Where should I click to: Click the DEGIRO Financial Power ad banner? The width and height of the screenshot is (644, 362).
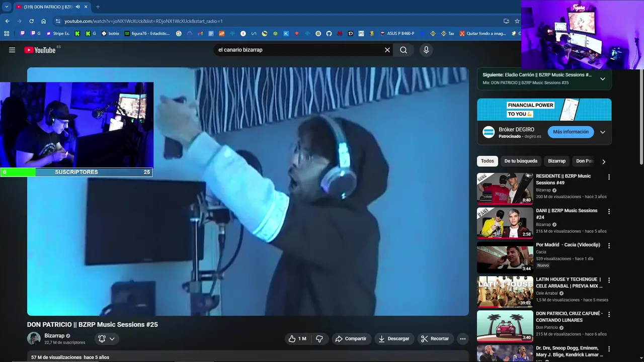point(544,110)
